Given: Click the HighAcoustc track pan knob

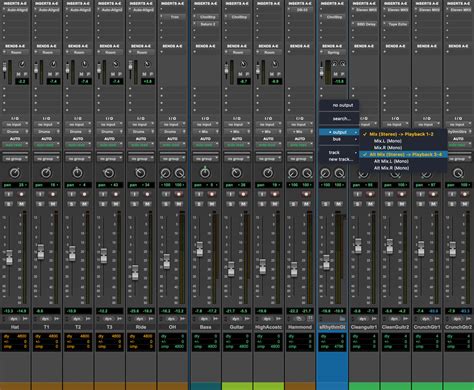Looking at the screenshot, I should (x=268, y=173).
